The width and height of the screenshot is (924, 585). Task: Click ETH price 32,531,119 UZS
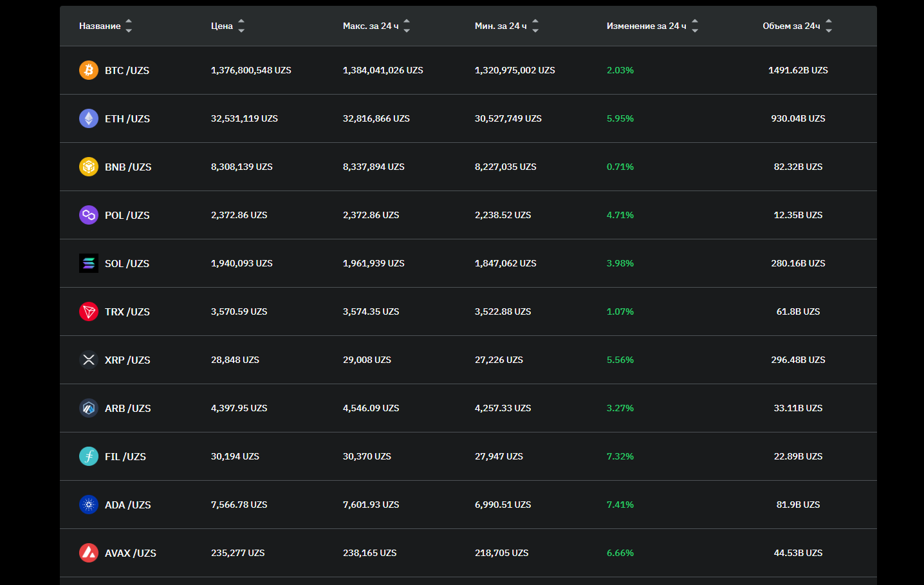click(245, 118)
